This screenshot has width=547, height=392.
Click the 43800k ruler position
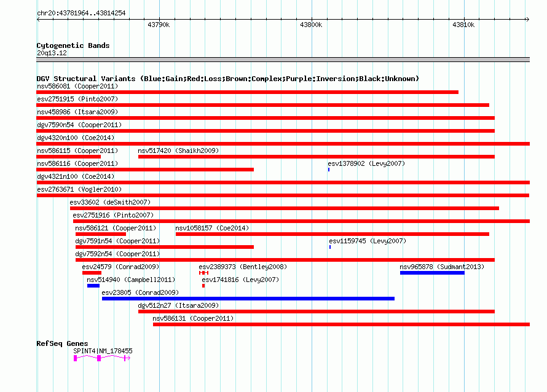311,25
